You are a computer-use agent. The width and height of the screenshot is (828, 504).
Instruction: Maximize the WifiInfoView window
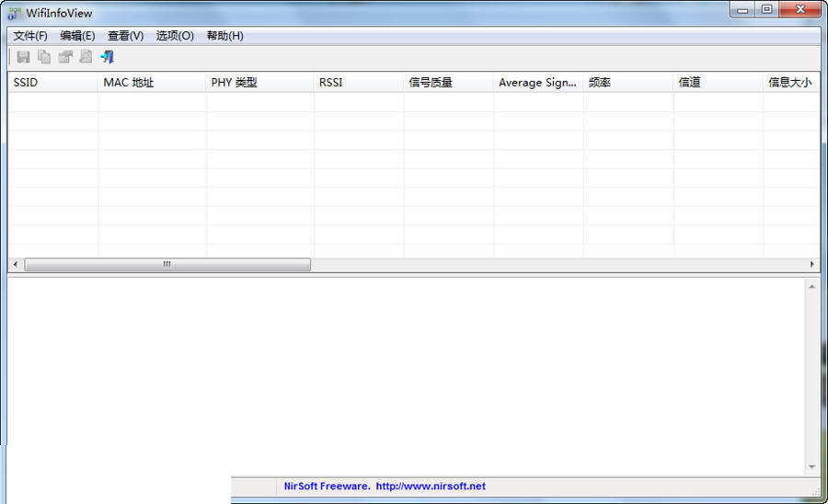click(766, 9)
